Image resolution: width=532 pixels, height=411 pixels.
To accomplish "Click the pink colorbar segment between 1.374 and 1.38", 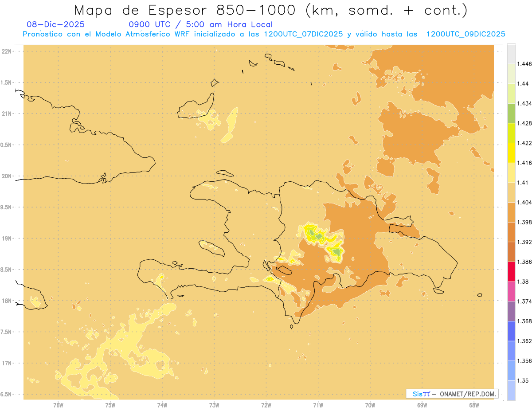I will click(511, 291).
